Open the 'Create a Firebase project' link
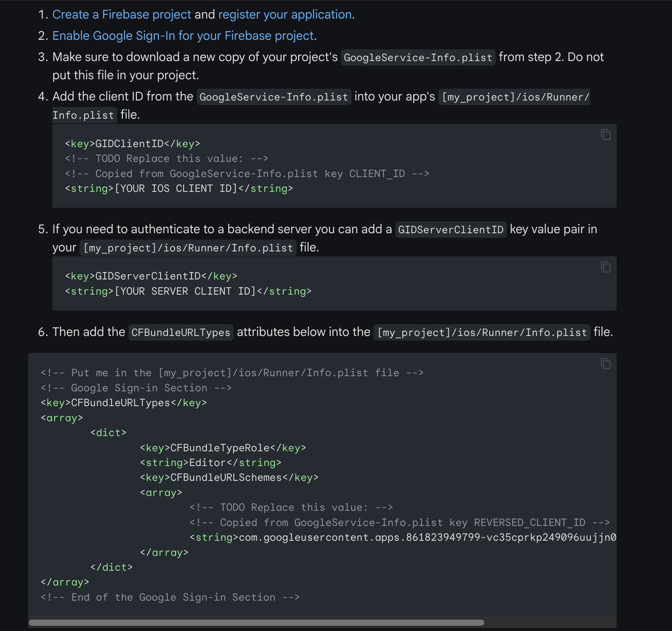Screen dimensions: 672x631 [x=122, y=14]
